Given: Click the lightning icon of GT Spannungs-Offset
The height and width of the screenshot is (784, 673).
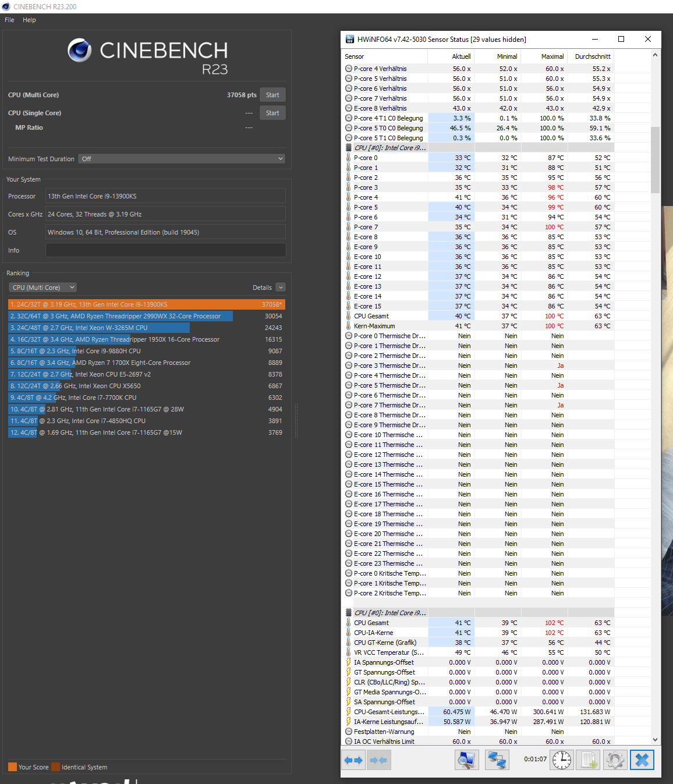Looking at the screenshot, I should coord(349,672).
